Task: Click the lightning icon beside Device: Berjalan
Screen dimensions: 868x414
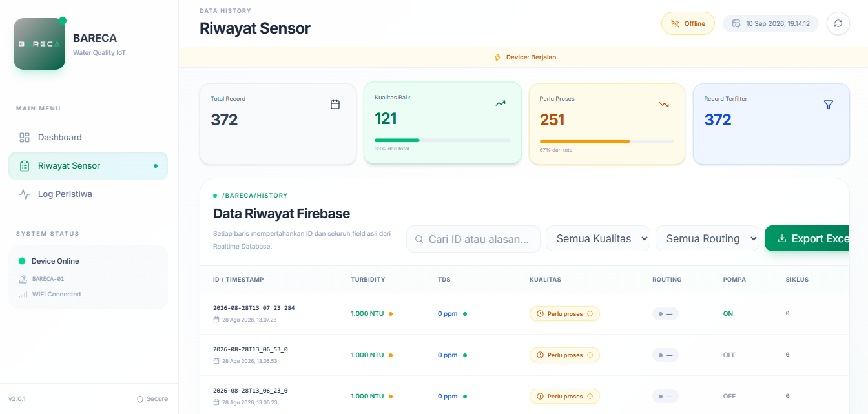Action: tap(497, 57)
